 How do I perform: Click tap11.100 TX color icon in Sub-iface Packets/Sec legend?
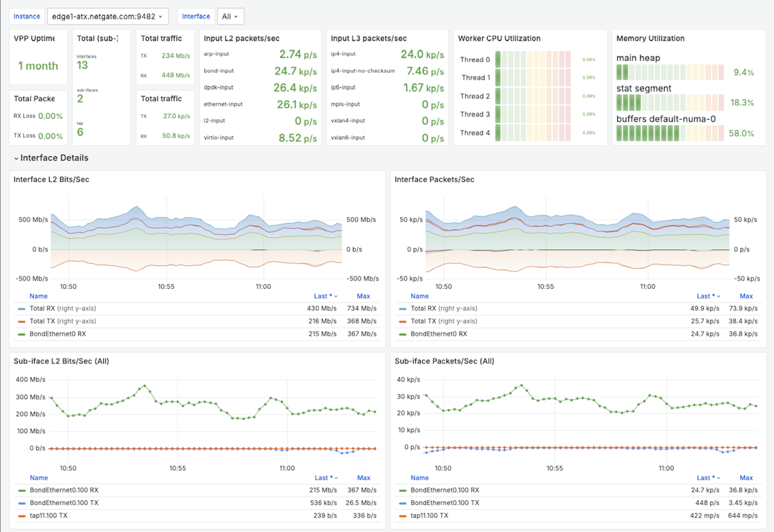(403, 516)
